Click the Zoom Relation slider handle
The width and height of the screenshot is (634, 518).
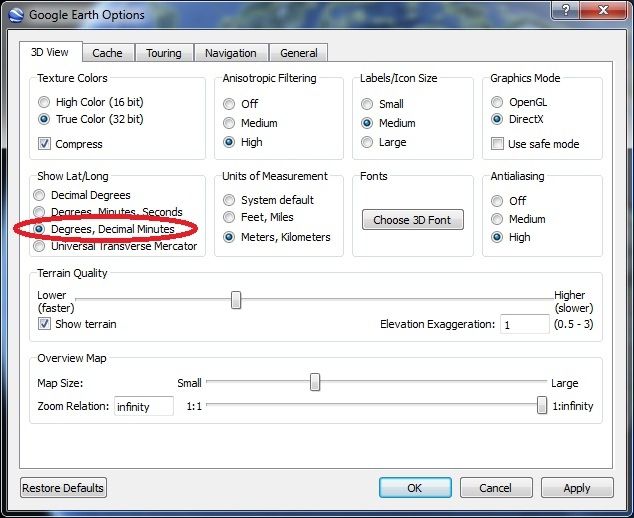tap(542, 405)
